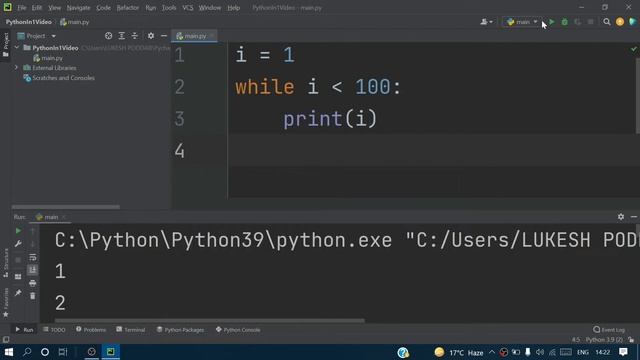Open the Favorites side panel
640x360 pixels.
click(x=6, y=302)
